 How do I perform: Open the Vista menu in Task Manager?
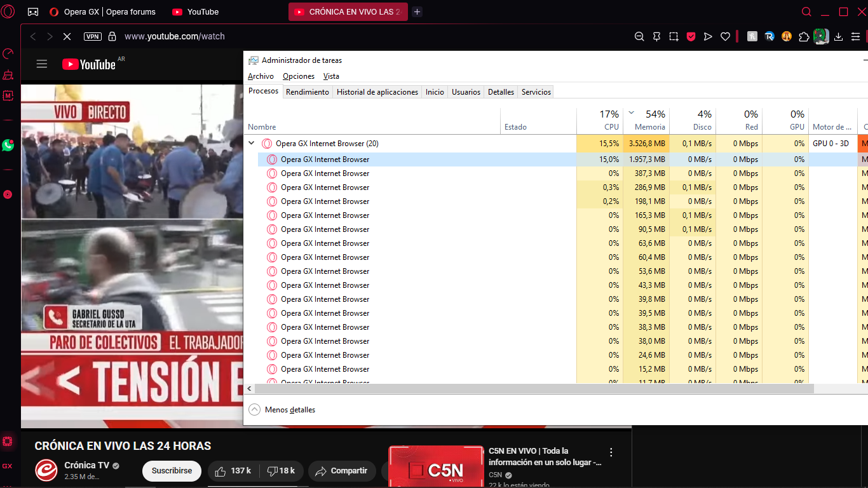click(x=331, y=76)
